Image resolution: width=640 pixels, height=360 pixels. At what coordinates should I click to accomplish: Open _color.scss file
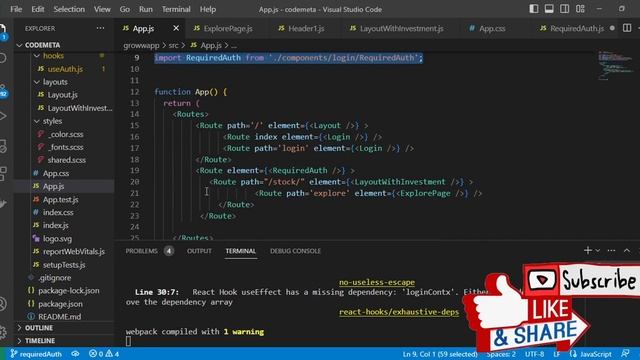(x=66, y=134)
